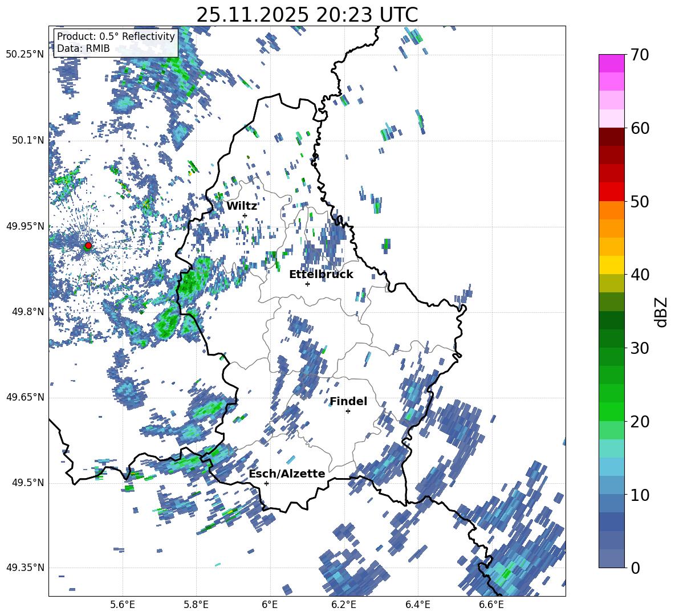Click the 0 value on colorbar

(x=635, y=568)
